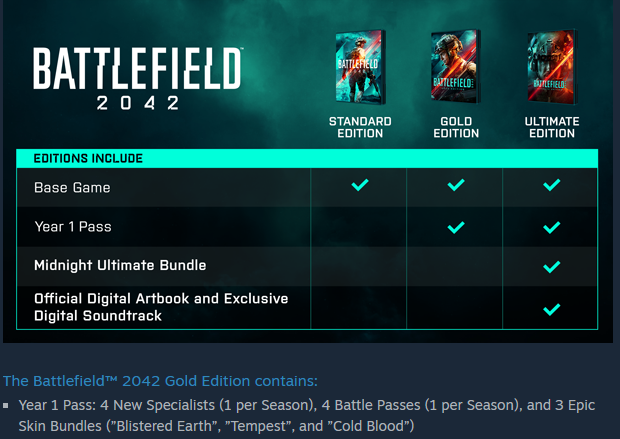Click the Official Digital Artbook row label
The image size is (620, 439).
(161, 307)
